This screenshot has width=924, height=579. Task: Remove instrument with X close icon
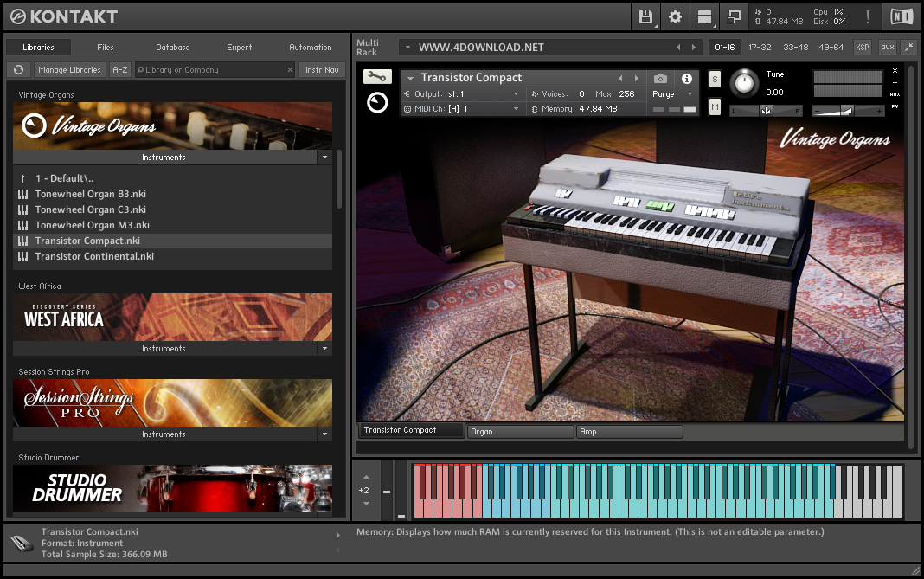(895, 71)
